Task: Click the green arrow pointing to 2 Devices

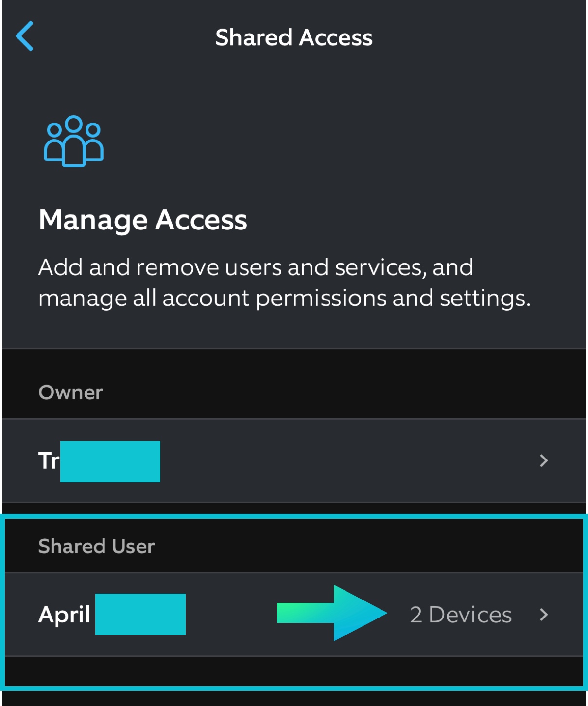Action: click(332, 613)
